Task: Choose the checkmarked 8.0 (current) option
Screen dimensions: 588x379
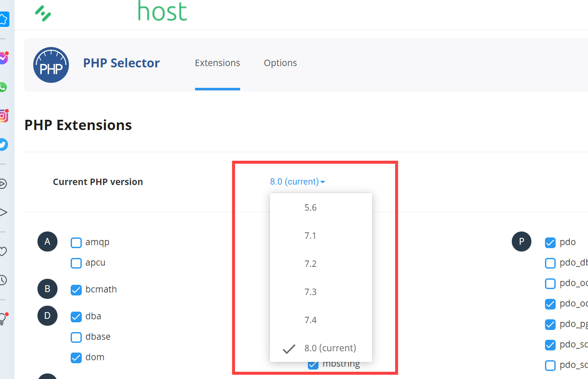Action: [330, 348]
